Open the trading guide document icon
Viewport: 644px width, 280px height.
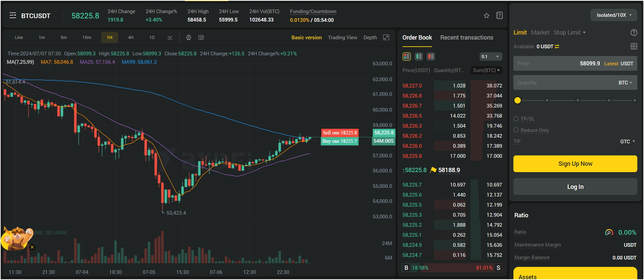tap(500, 15)
